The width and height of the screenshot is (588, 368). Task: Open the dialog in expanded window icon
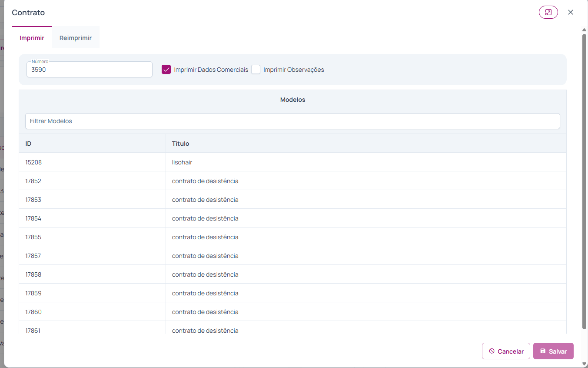(548, 12)
